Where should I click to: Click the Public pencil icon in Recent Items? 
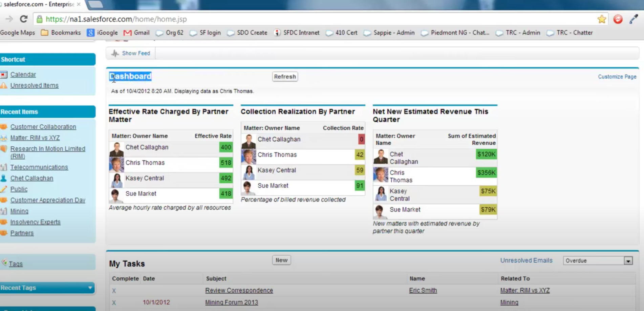(4, 189)
